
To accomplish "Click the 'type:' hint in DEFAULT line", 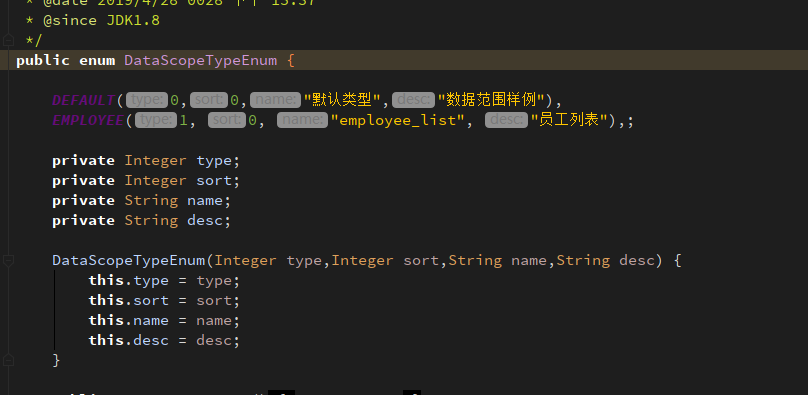I will click(147, 100).
